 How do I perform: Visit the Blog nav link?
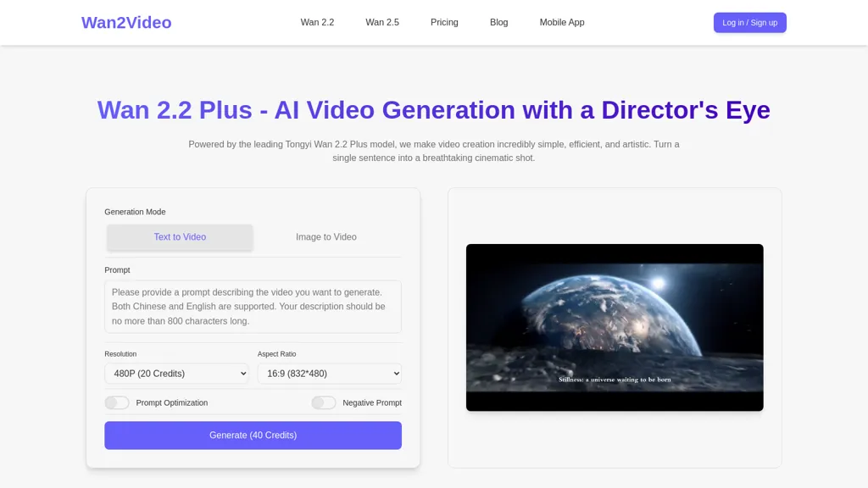(x=498, y=23)
